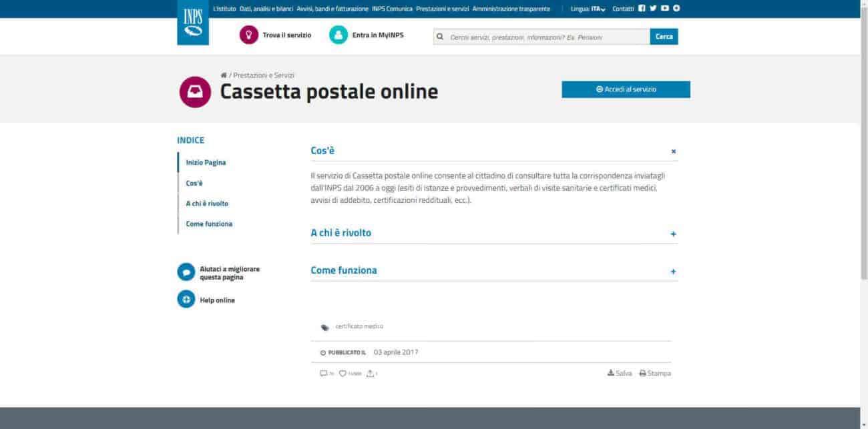
Task: Click the plus circle icon after YouTube
Action: pos(676,9)
